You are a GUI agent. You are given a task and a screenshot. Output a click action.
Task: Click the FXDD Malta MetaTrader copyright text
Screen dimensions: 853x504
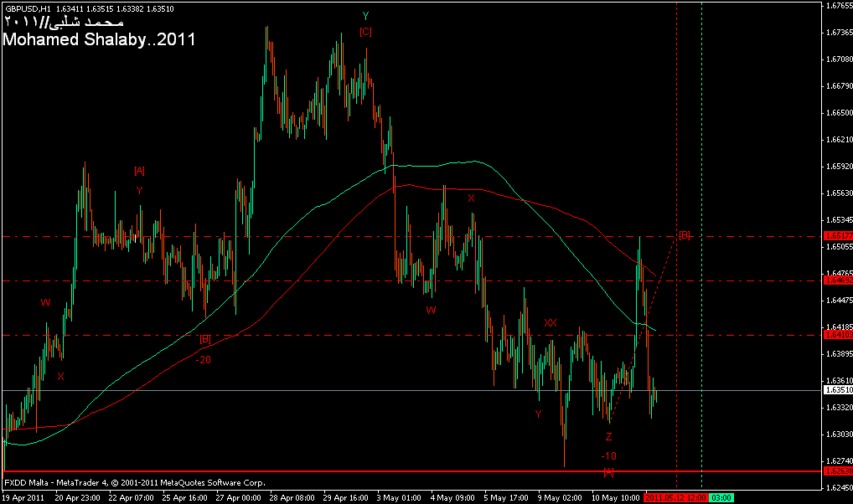(x=135, y=483)
